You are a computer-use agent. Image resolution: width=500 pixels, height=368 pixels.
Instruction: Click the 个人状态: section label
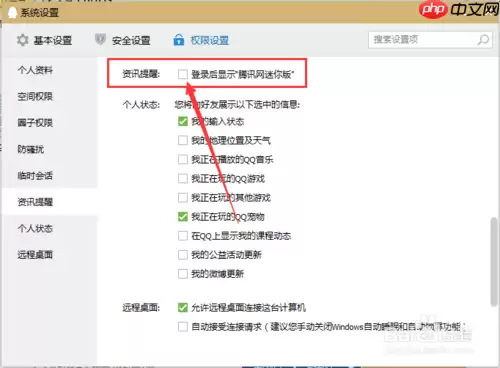[141, 105]
